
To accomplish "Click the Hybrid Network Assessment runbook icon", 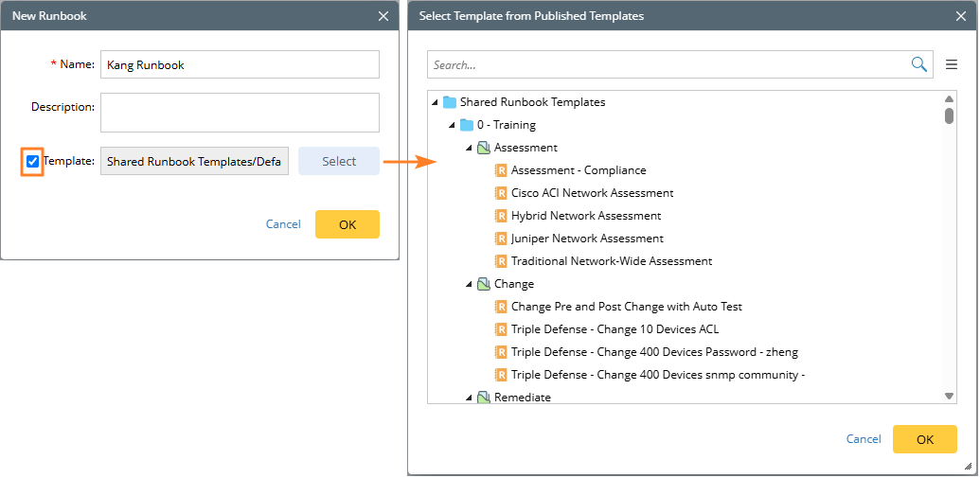I will point(501,216).
